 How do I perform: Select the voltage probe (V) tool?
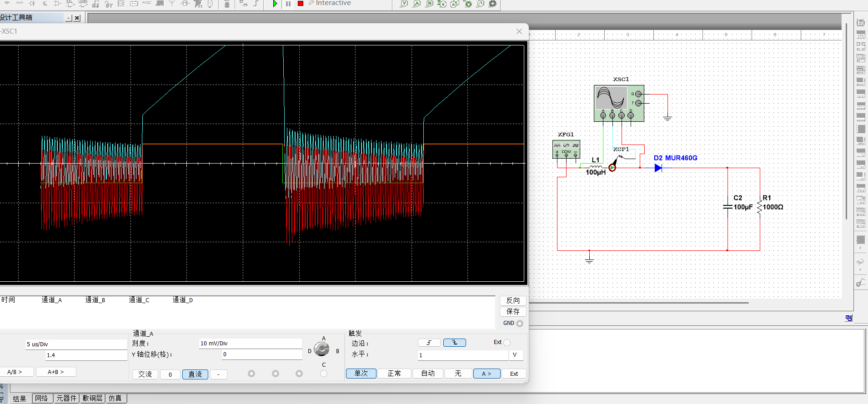coord(404,4)
